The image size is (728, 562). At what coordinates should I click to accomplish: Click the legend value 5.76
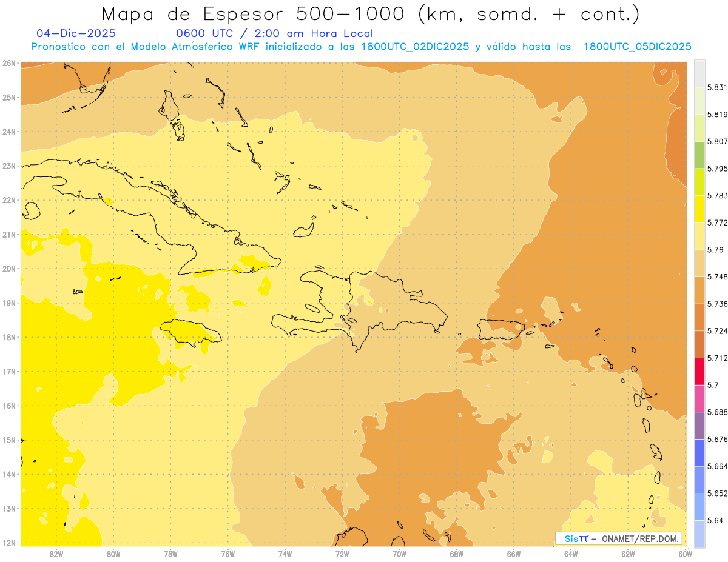tap(716, 250)
